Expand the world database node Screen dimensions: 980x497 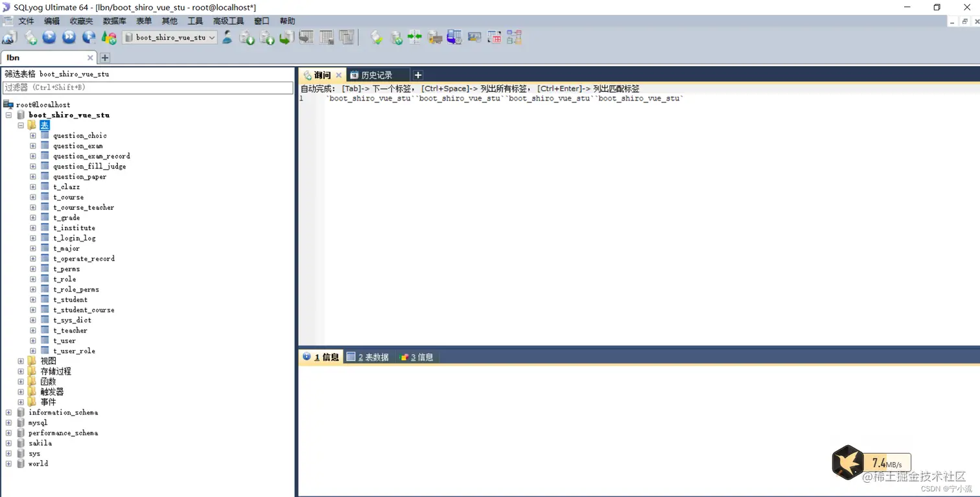(x=8, y=464)
